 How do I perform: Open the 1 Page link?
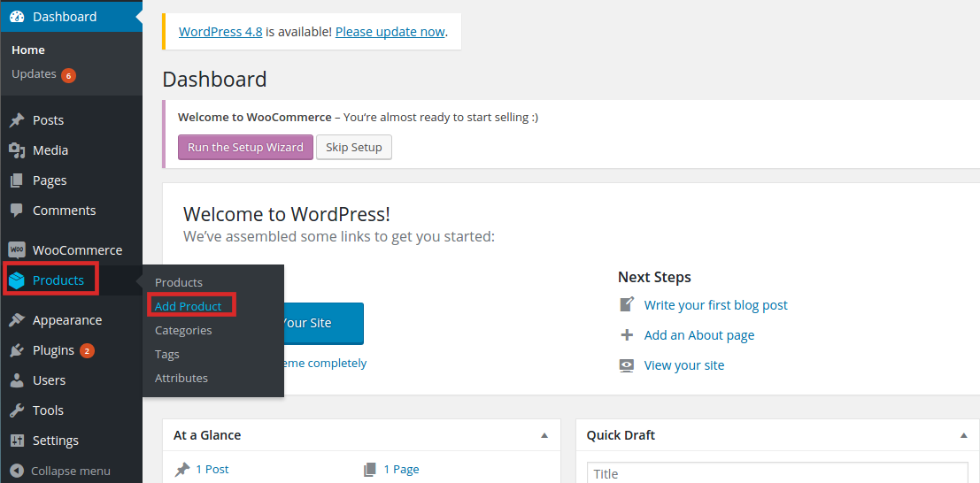(x=401, y=469)
